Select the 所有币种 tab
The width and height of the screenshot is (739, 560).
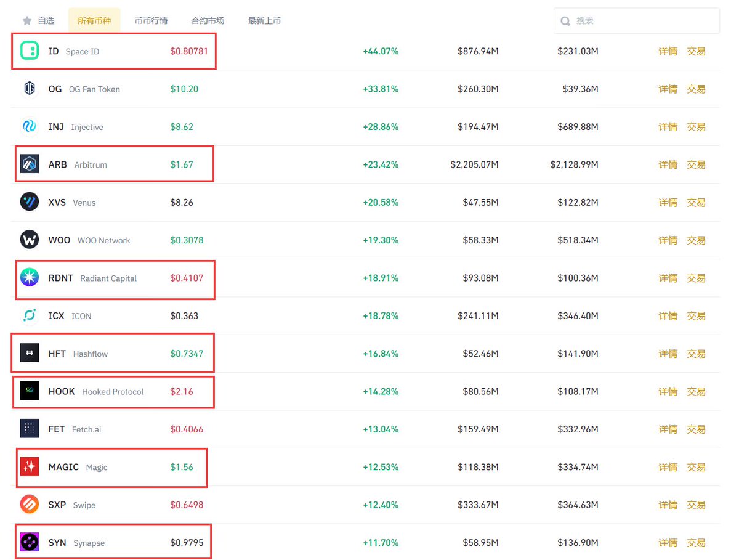tap(94, 20)
